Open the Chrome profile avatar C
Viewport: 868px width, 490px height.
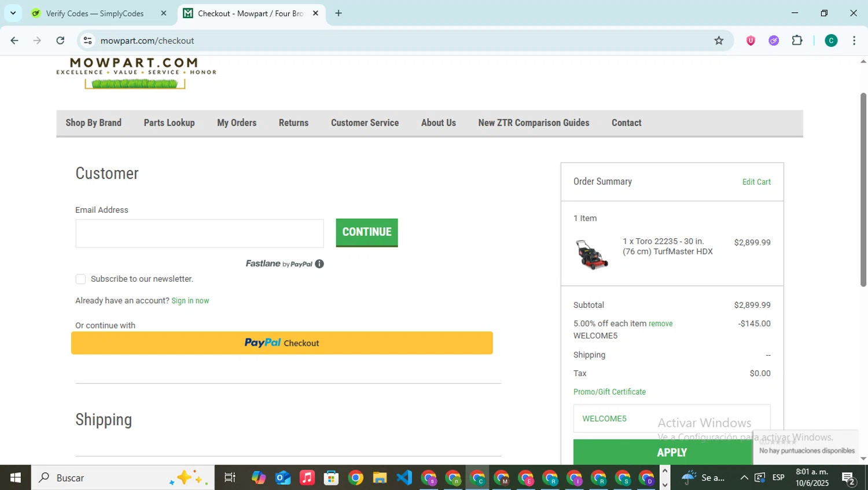(831, 40)
